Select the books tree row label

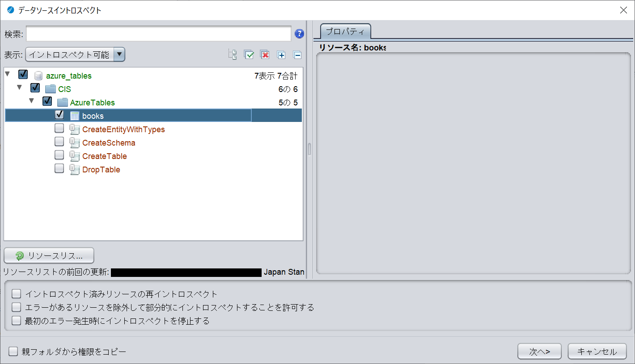(93, 116)
